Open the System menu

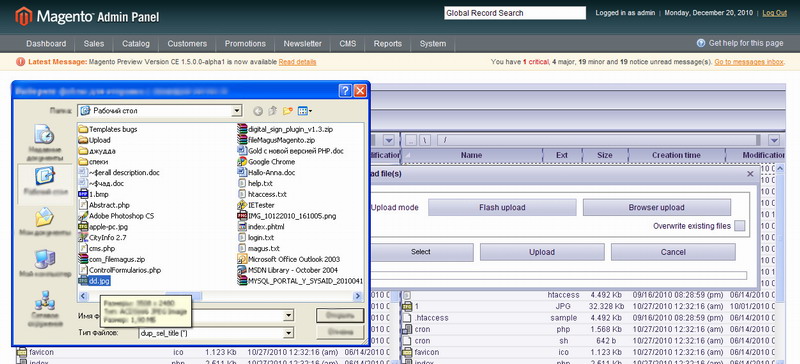click(x=433, y=44)
